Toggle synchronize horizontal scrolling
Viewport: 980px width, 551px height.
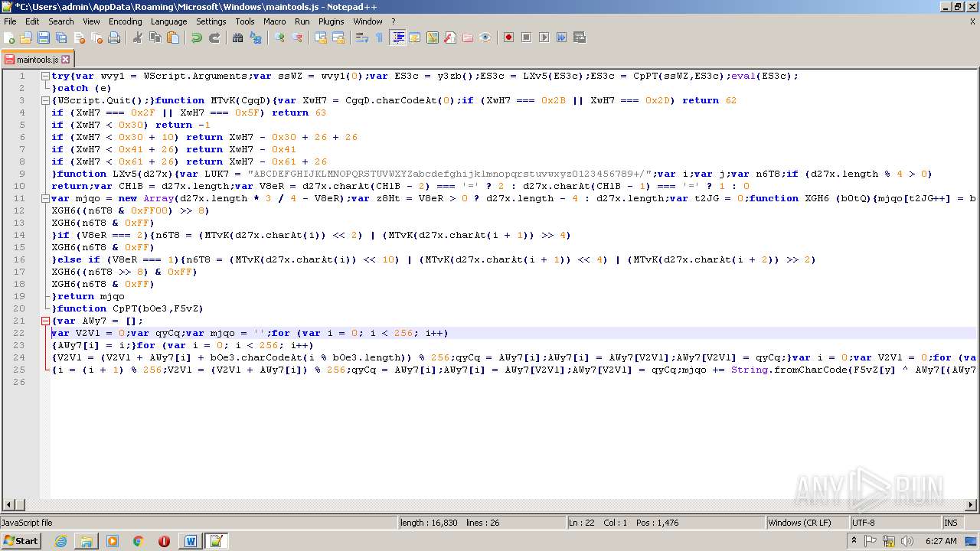coord(338,37)
